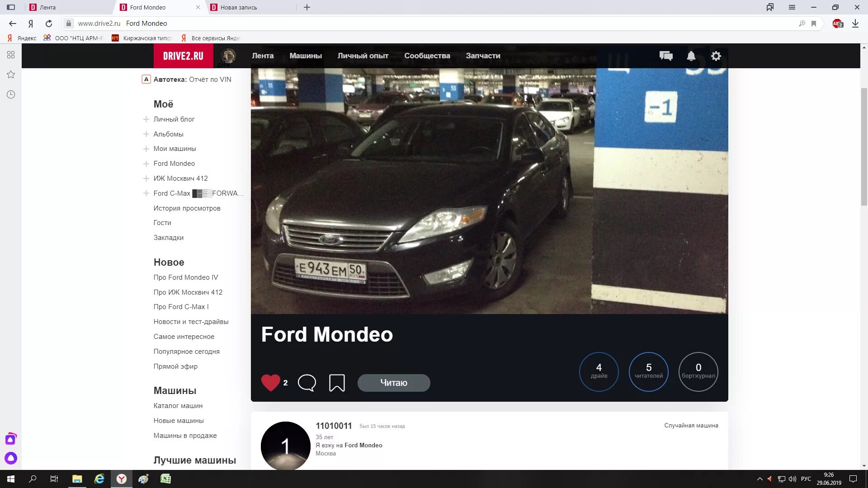Switch to the Новая запись browser tab
The height and width of the screenshot is (488, 868).
(x=239, y=7)
